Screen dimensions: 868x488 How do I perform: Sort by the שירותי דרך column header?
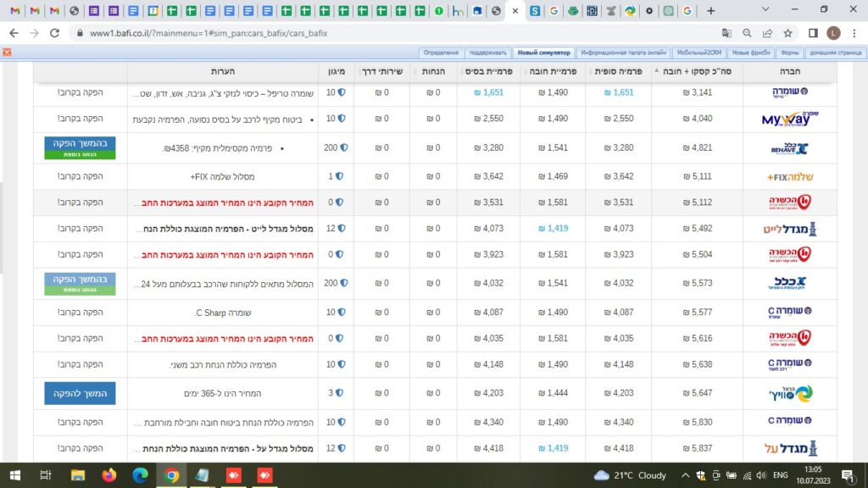coord(381,71)
